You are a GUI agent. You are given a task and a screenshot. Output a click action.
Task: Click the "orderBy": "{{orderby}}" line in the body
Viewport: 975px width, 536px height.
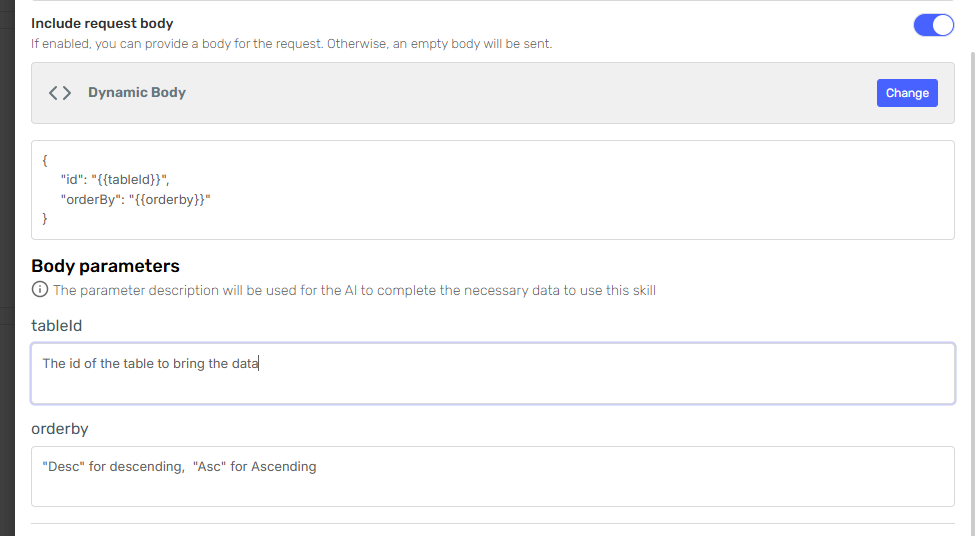point(135,199)
